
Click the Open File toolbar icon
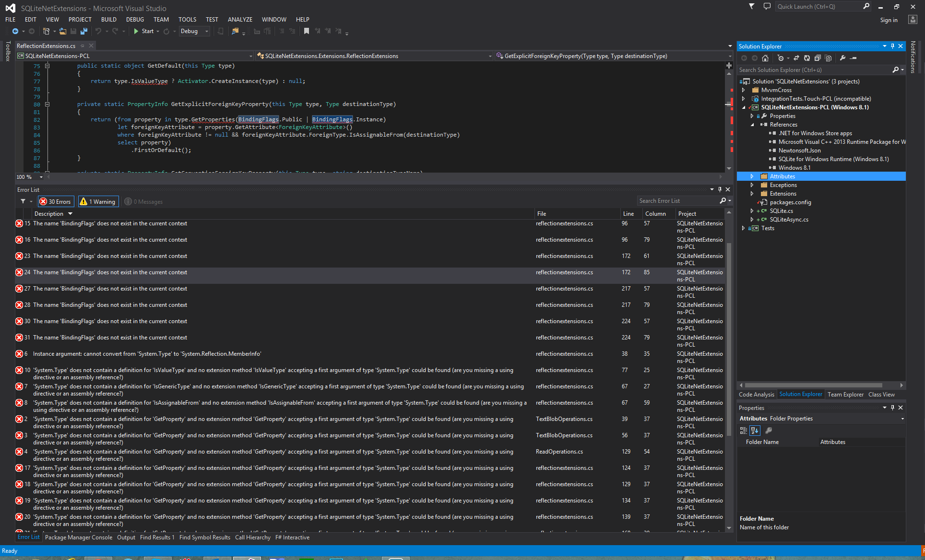[62, 31]
